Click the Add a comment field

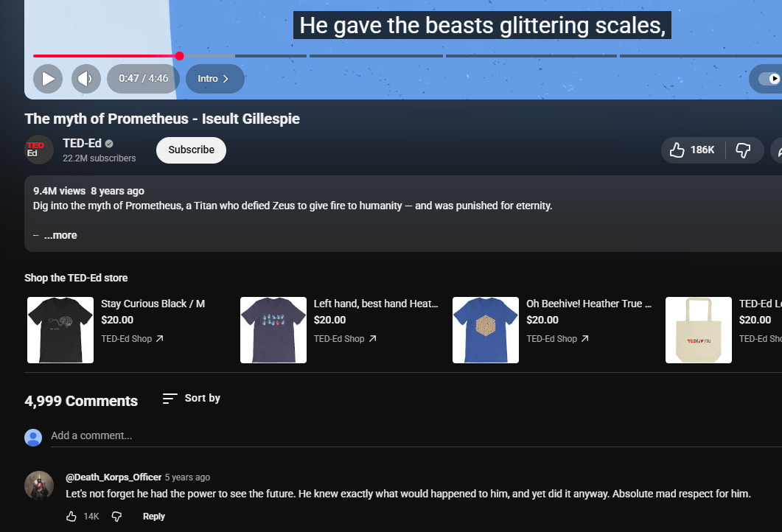(x=295, y=435)
